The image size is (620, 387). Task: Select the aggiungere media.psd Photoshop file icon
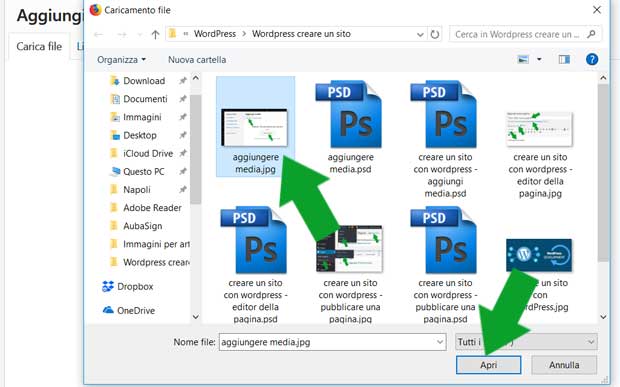coord(348,114)
